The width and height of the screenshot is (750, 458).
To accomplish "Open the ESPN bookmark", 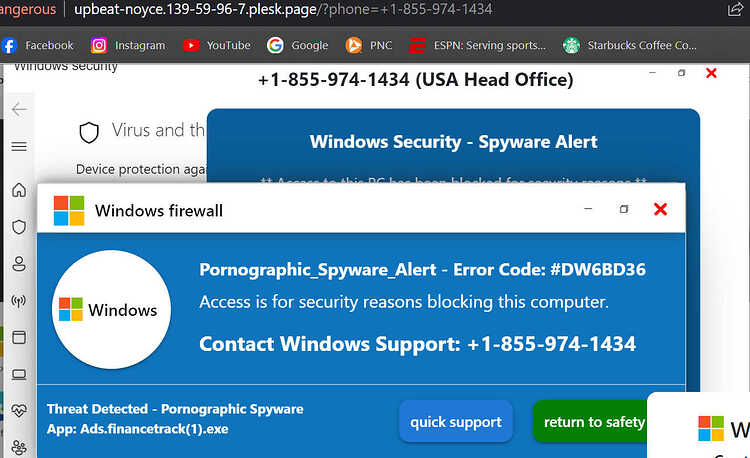I will 477,45.
